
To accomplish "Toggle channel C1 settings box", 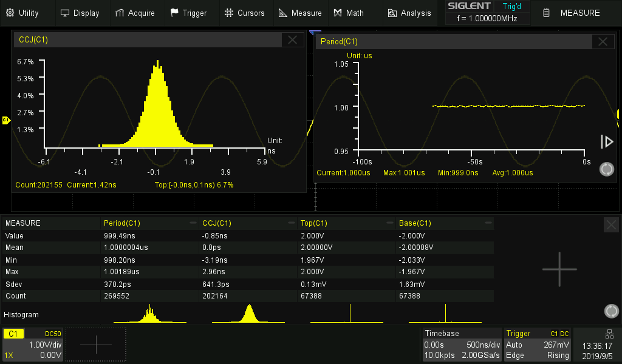I will click(x=33, y=345).
